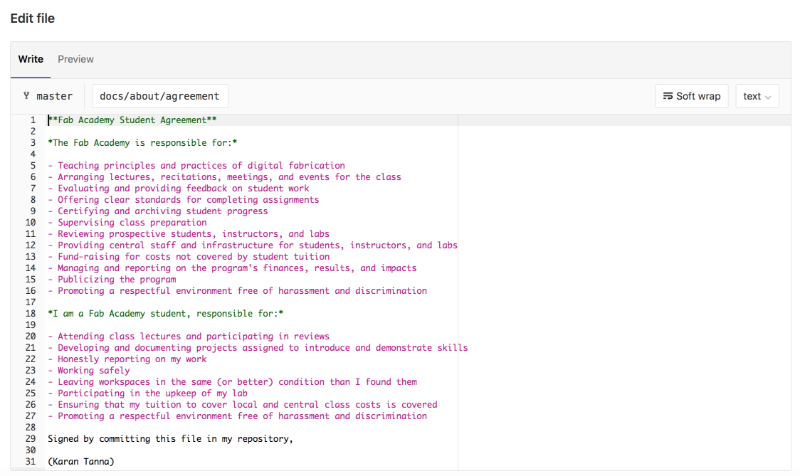Click line 'Developing and documenting projects assigned'

click(x=258, y=348)
